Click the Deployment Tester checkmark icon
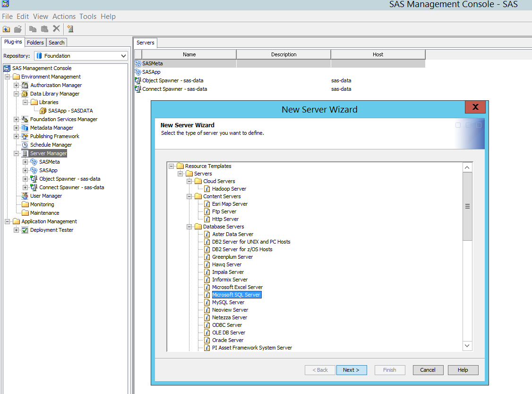The width and height of the screenshot is (532, 394). pyautogui.click(x=25, y=230)
